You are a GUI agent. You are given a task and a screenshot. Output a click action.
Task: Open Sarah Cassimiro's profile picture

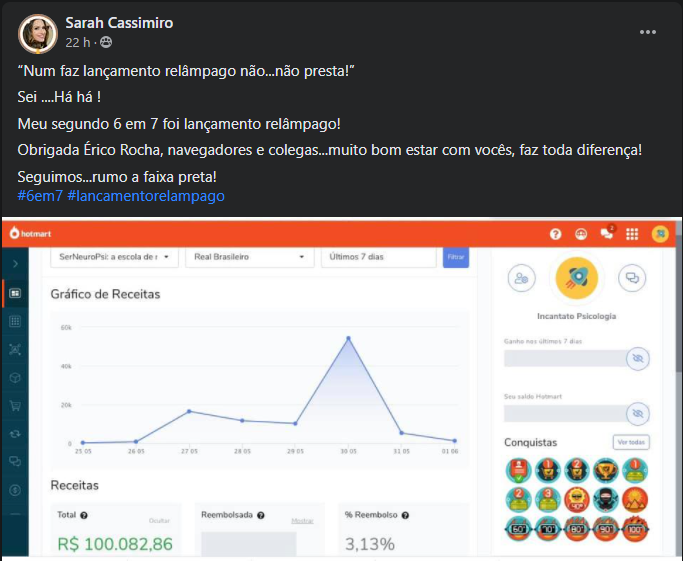pyautogui.click(x=38, y=34)
